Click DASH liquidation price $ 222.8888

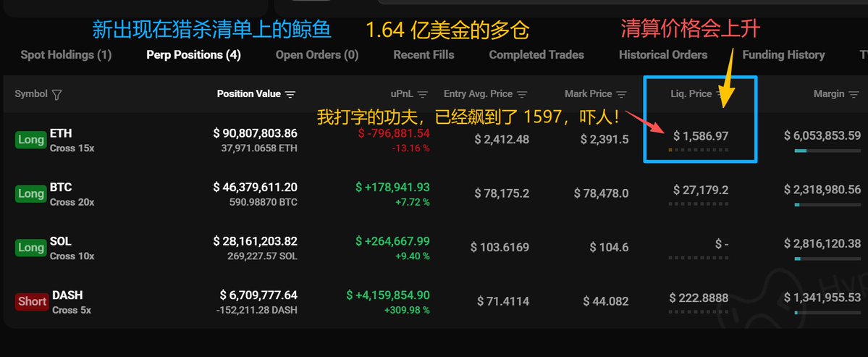tap(699, 298)
